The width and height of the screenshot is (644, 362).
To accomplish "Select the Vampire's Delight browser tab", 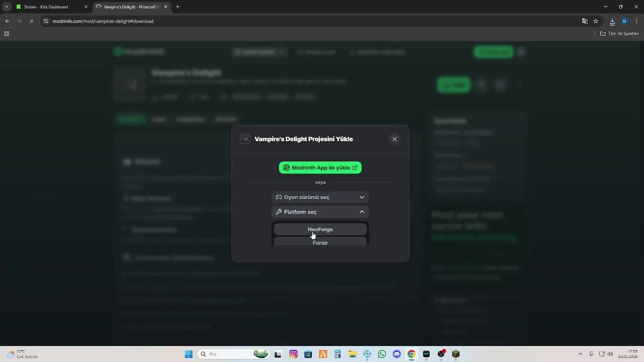I will [131, 7].
